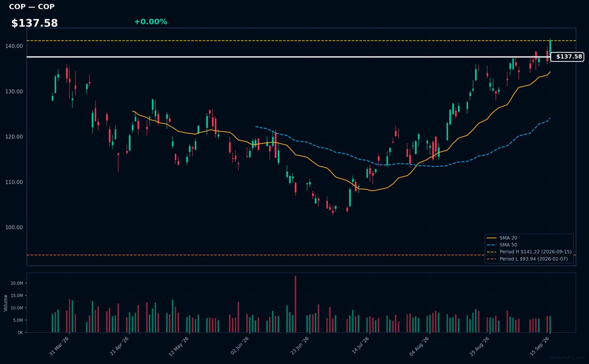Select the large $137.58 price heading
This screenshot has width=589, height=364.
coord(34,23)
